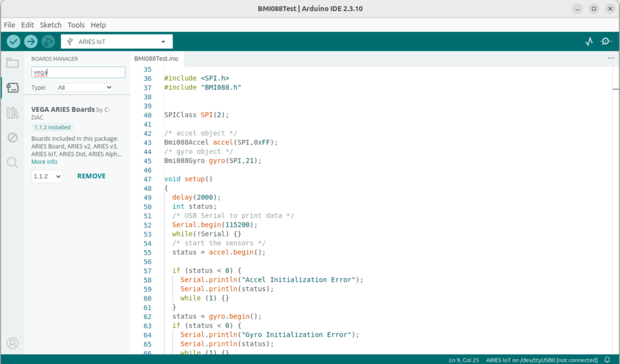Open the Debug sidebar panel icon
620x364 pixels.
[x=13, y=137]
